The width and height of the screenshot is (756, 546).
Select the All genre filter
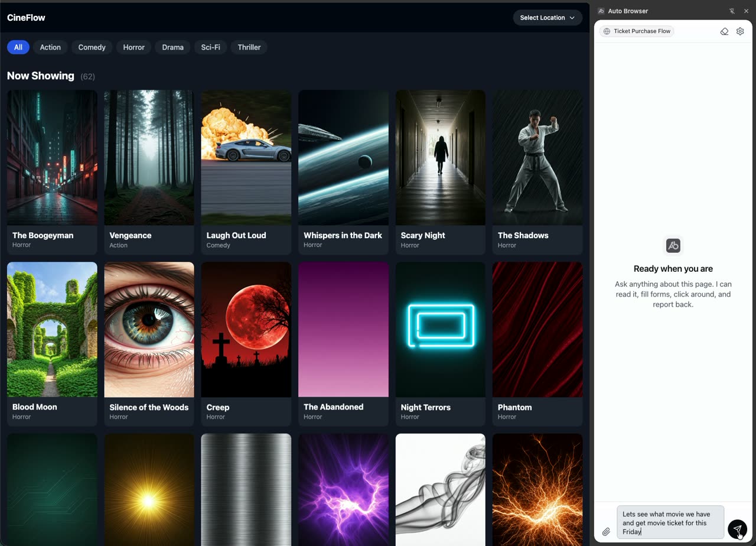point(18,47)
